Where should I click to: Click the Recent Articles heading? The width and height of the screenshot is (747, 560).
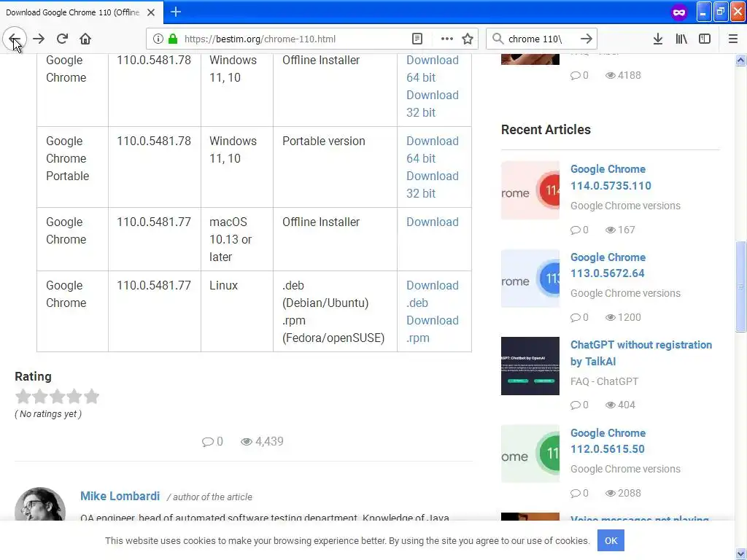546,130
